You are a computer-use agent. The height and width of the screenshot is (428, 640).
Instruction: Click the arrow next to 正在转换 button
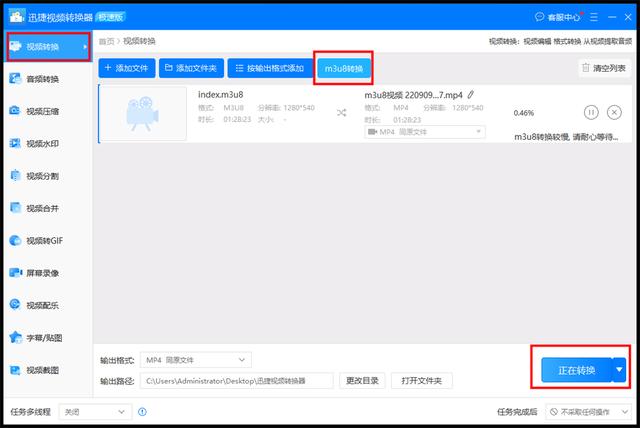(x=619, y=370)
